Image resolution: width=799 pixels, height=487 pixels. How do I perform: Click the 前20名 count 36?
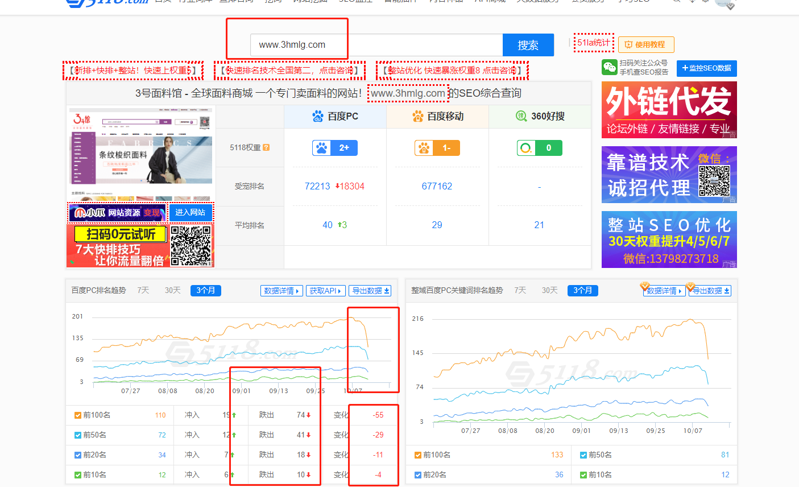point(559,475)
